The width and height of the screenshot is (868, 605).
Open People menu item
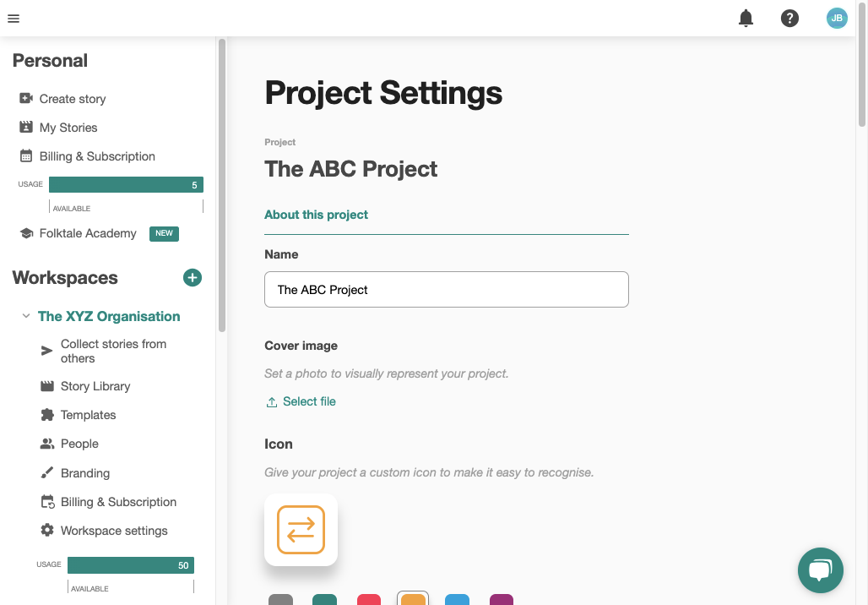(79, 444)
